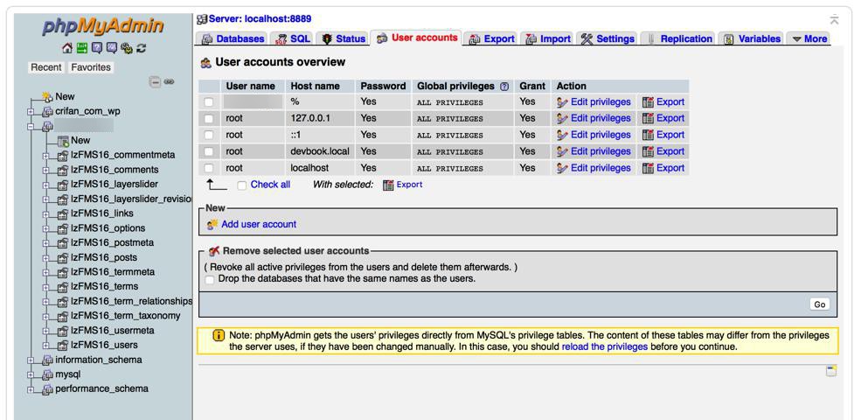Open the More dropdown tab

click(808, 38)
